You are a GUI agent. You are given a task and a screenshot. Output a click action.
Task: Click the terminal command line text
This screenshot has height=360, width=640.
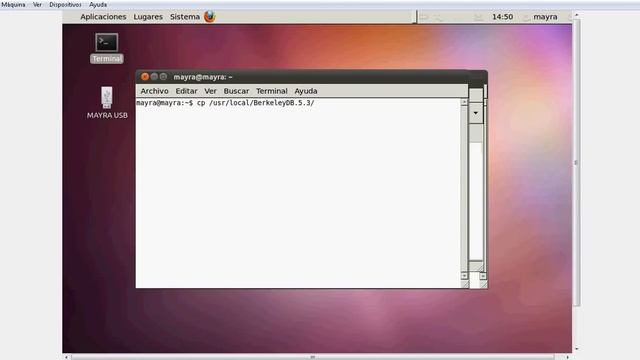tap(225, 103)
